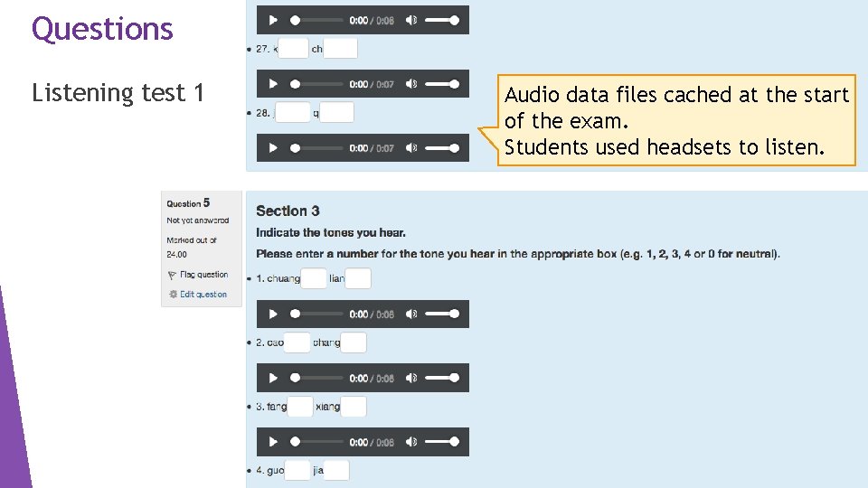
Task: Set volume on player between questions 27 and 28
Action: [x=442, y=84]
